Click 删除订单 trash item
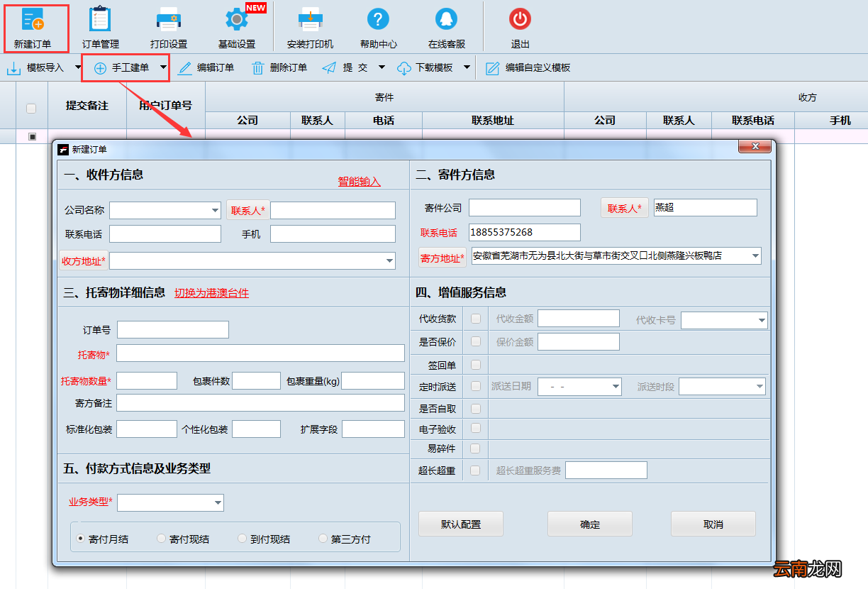Image resolution: width=868 pixels, height=589 pixels. (279, 68)
